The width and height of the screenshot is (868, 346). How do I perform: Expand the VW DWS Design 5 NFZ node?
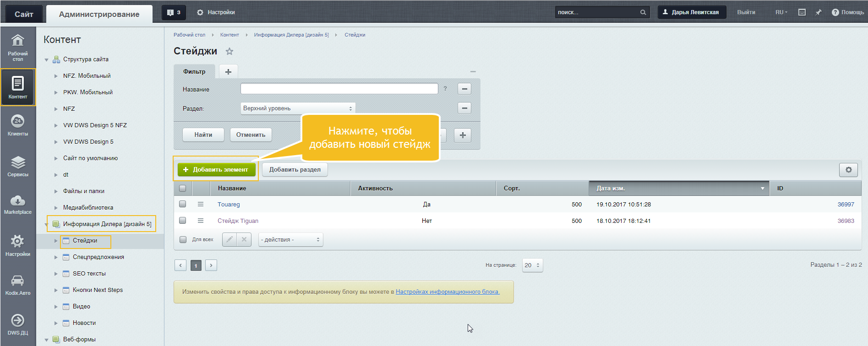tap(56, 125)
